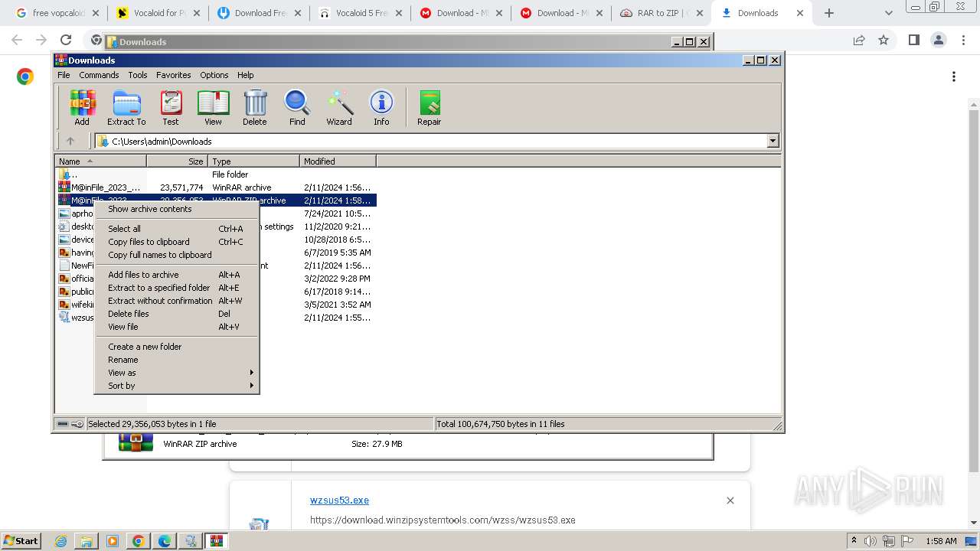
Task: Click the Delete recycle bin toolbar icon
Action: [255, 107]
